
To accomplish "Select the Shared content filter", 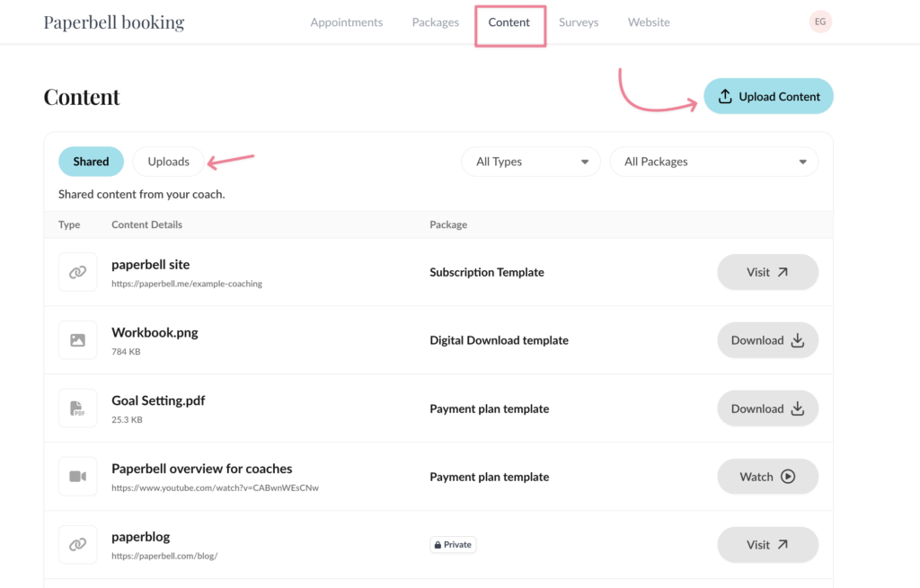I will pyautogui.click(x=91, y=162).
